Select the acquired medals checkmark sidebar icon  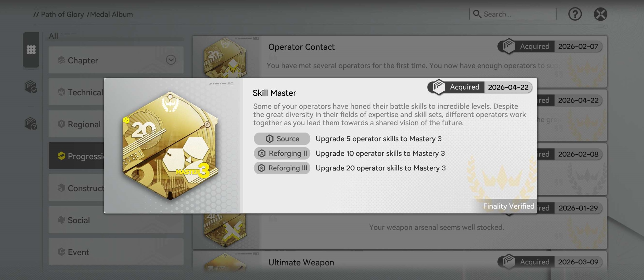31,87
